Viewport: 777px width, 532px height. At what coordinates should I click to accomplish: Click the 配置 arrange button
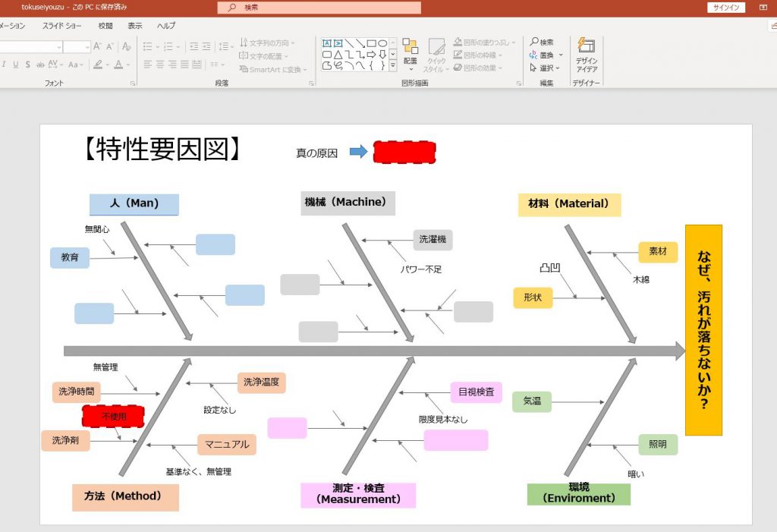(x=410, y=52)
